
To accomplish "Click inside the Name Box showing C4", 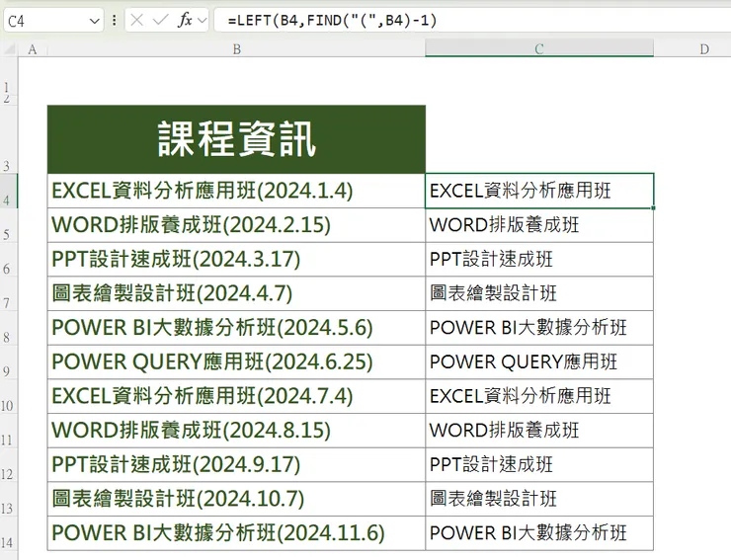I will pos(44,20).
